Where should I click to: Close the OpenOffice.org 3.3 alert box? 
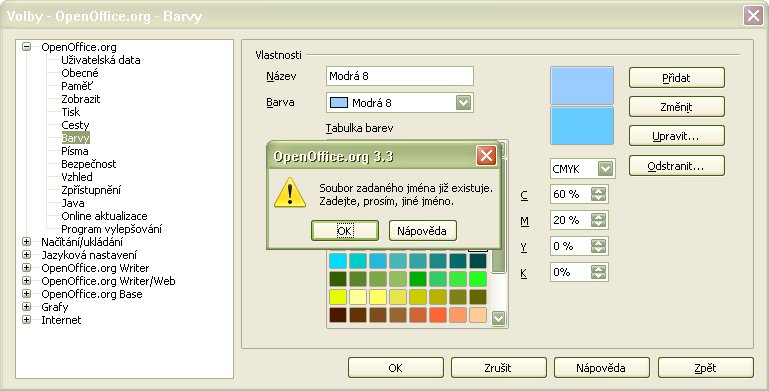pos(486,156)
